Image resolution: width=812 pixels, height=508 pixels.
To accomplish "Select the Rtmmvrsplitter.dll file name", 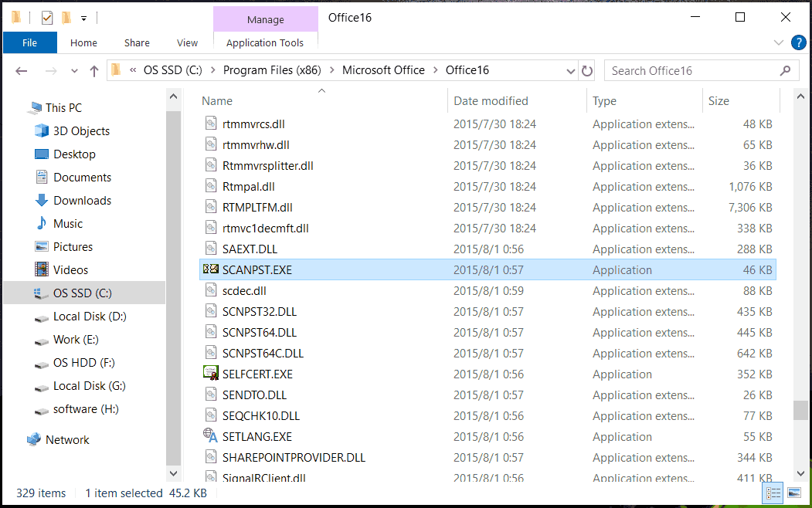I will click(x=268, y=166).
